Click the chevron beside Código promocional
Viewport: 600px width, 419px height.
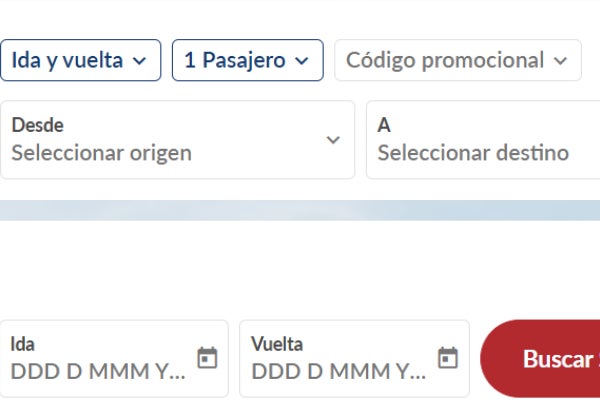click(x=561, y=61)
